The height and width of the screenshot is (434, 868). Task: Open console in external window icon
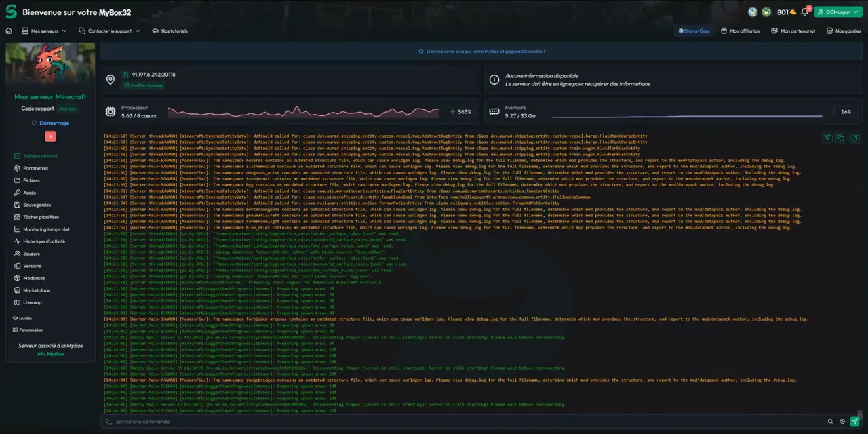(x=854, y=138)
